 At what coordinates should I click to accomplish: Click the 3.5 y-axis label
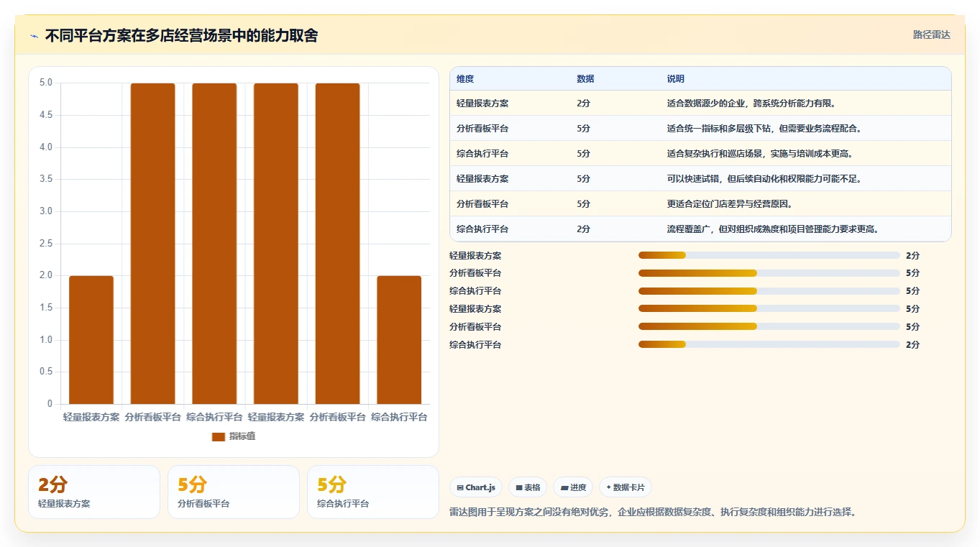(46, 179)
